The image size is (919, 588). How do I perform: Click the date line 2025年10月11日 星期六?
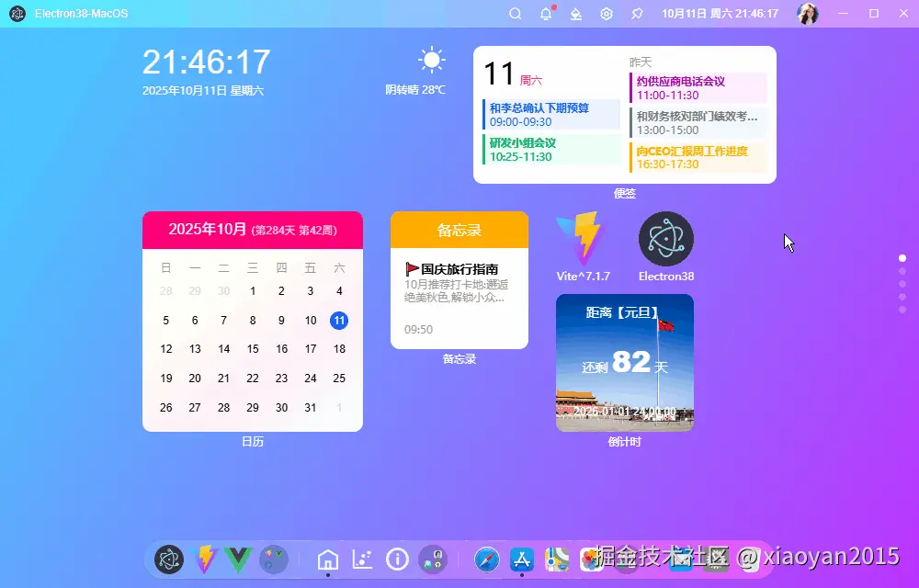203,91
